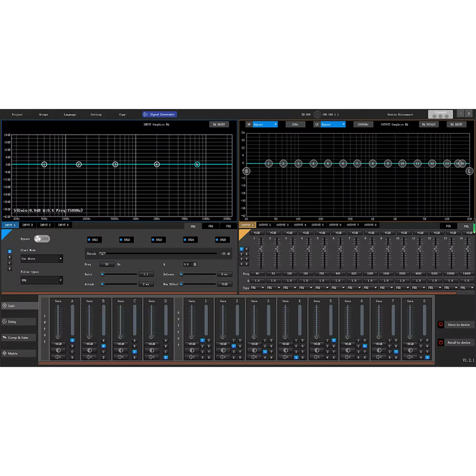Switch to the GEQ tab

(210, 226)
